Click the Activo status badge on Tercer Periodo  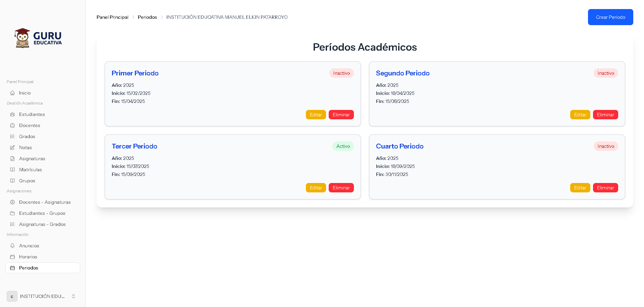click(x=343, y=146)
